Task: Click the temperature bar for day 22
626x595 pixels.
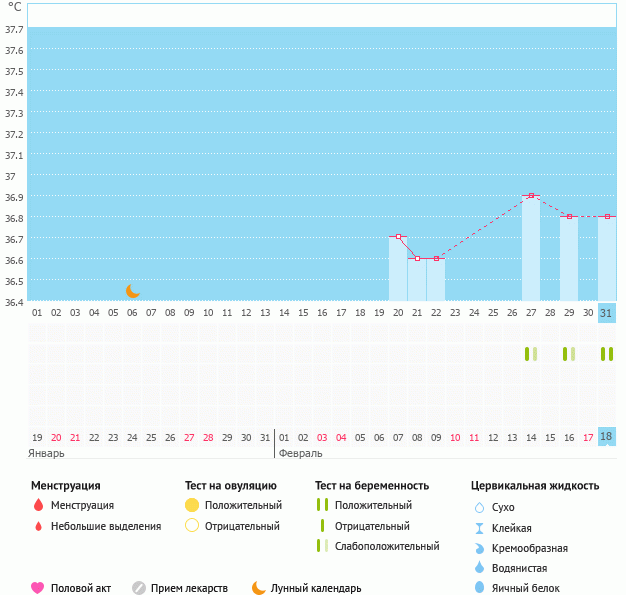Action: pyautogui.click(x=436, y=280)
